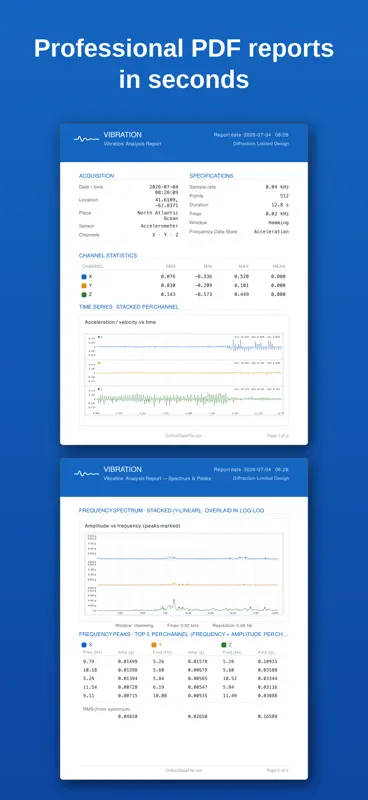Select the ACQUISITION section heading
Image resolution: width=368 pixels, height=800 pixels.
click(96, 176)
